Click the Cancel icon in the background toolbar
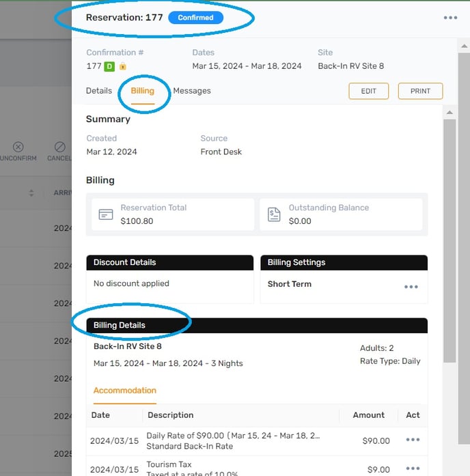 click(x=59, y=147)
